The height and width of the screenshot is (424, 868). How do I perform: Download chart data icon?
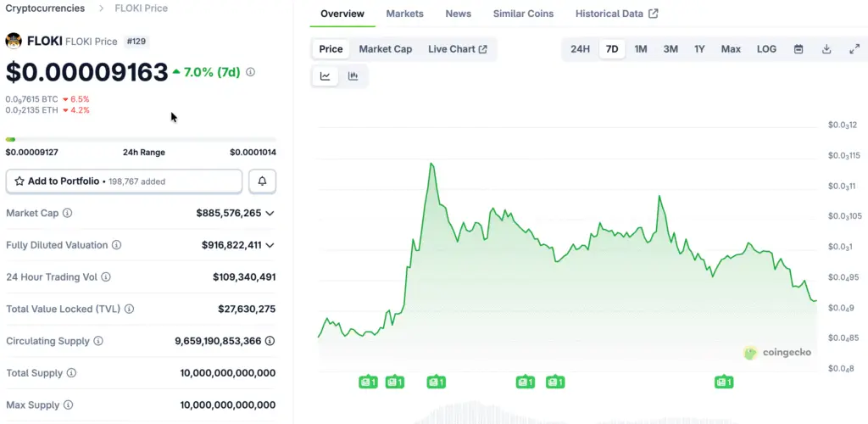[826, 49]
